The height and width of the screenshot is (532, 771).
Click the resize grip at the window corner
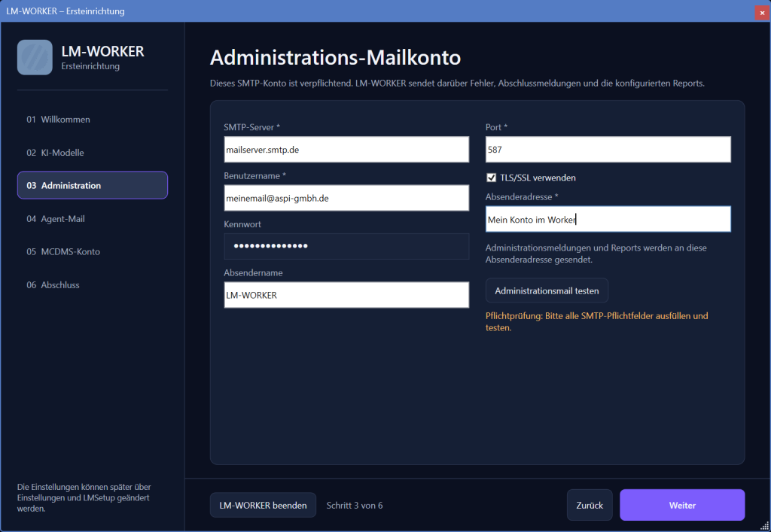pyautogui.click(x=765, y=526)
